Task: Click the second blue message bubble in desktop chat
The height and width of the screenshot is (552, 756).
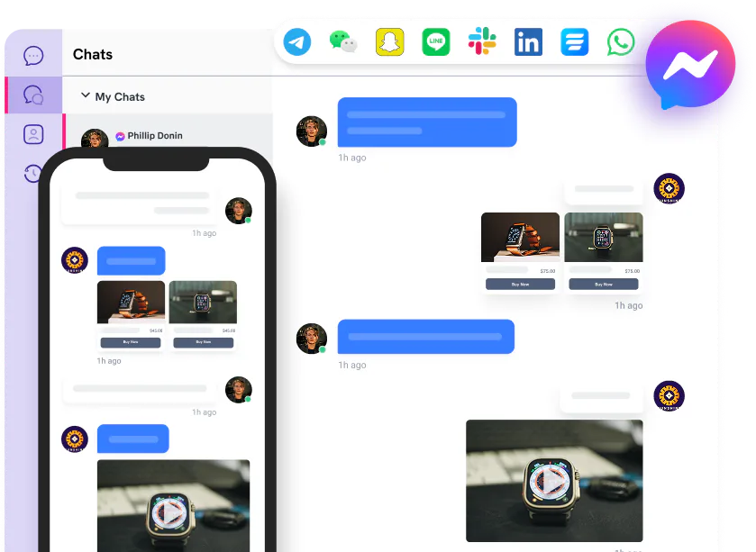Action: 426,337
